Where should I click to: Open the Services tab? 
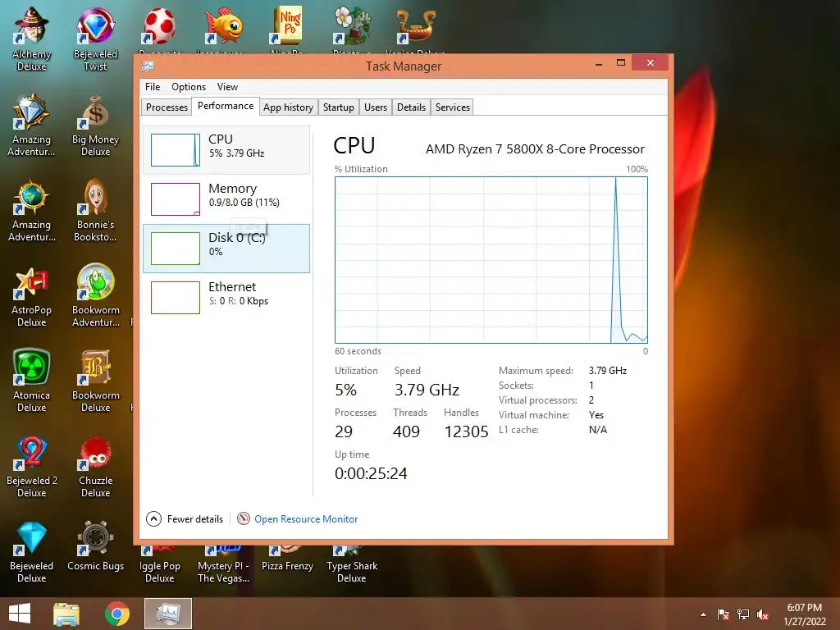click(x=453, y=107)
